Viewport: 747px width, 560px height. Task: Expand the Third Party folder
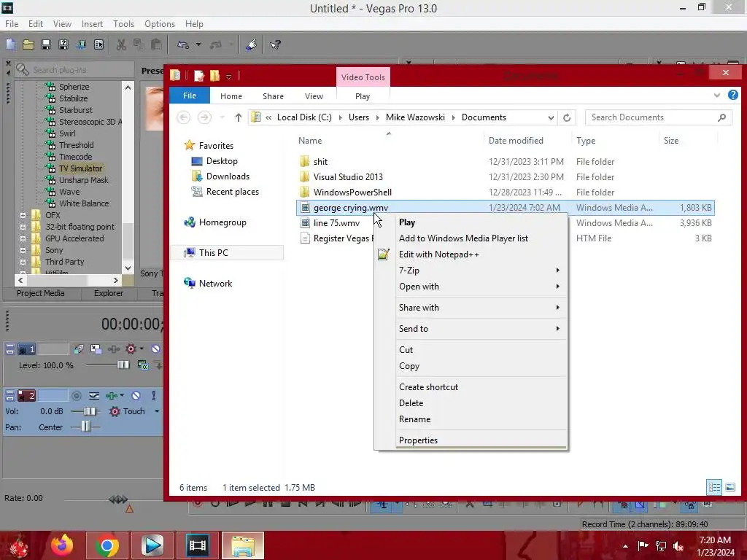23,262
